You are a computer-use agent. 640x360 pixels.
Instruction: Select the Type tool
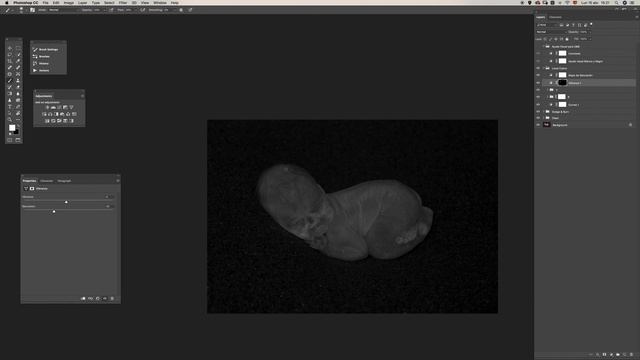(x=10, y=107)
